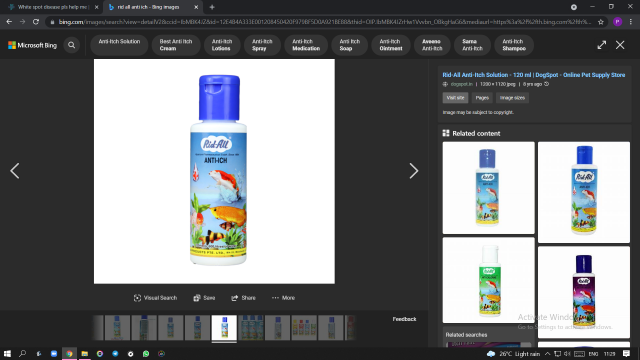
Task: Open first related content bottle thumbnail
Action: point(488,188)
